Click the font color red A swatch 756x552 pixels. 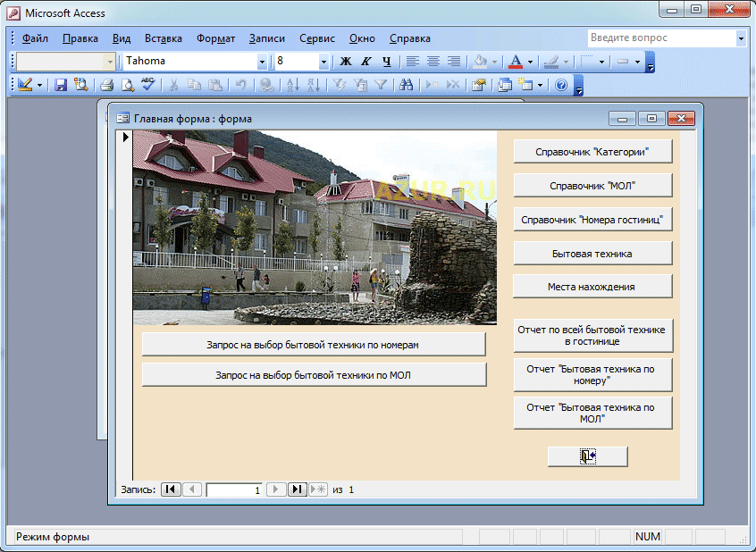[515, 62]
